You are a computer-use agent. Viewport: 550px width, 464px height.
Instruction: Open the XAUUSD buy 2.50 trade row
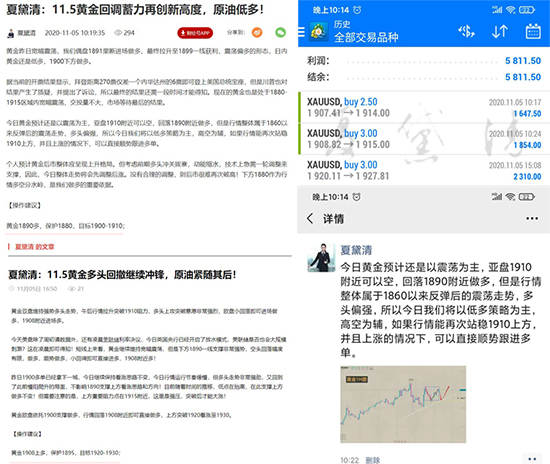click(x=424, y=107)
